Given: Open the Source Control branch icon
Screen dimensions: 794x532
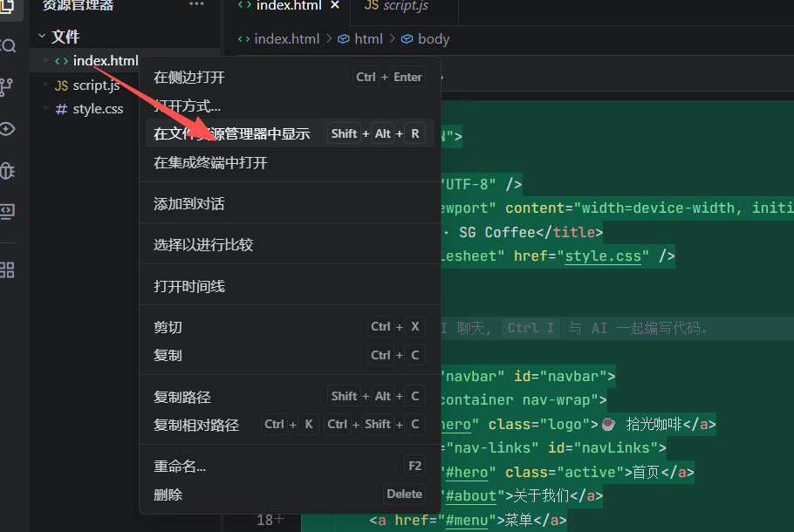Looking at the screenshot, I should [x=6, y=87].
